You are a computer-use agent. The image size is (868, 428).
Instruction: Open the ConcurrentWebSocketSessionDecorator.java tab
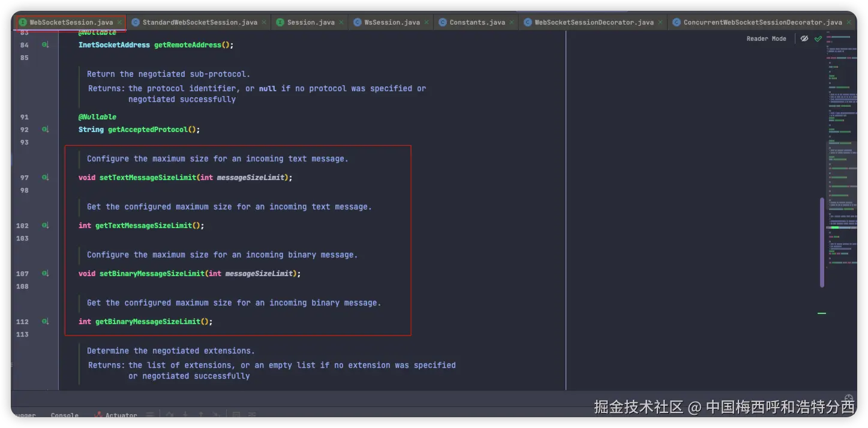[762, 22]
